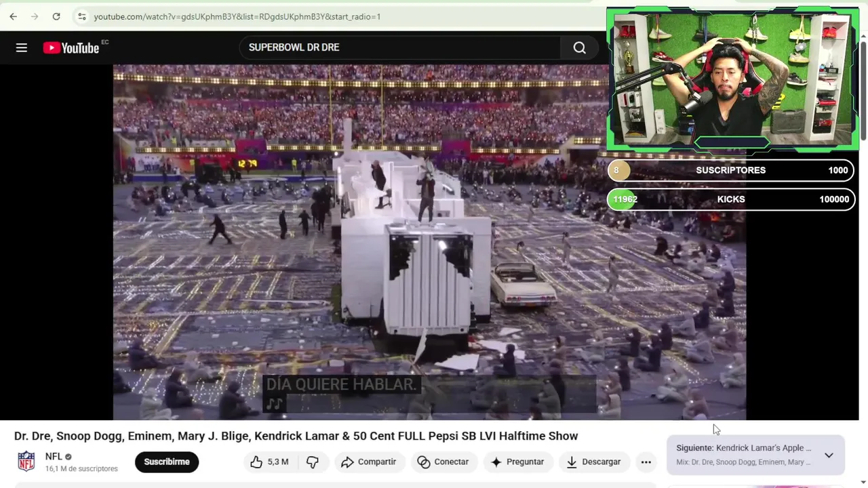
Task: Expand the Siguiente playlist chevron
Action: [829, 455]
